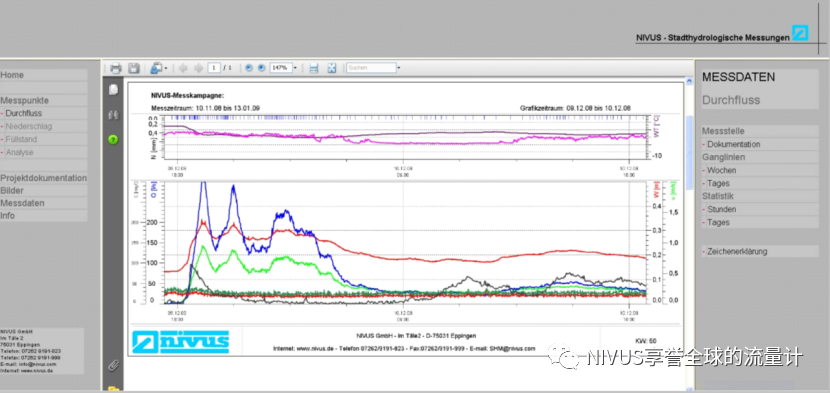Zoom out using the minus circle button
Screen dimensions: 830x393
tap(249, 68)
